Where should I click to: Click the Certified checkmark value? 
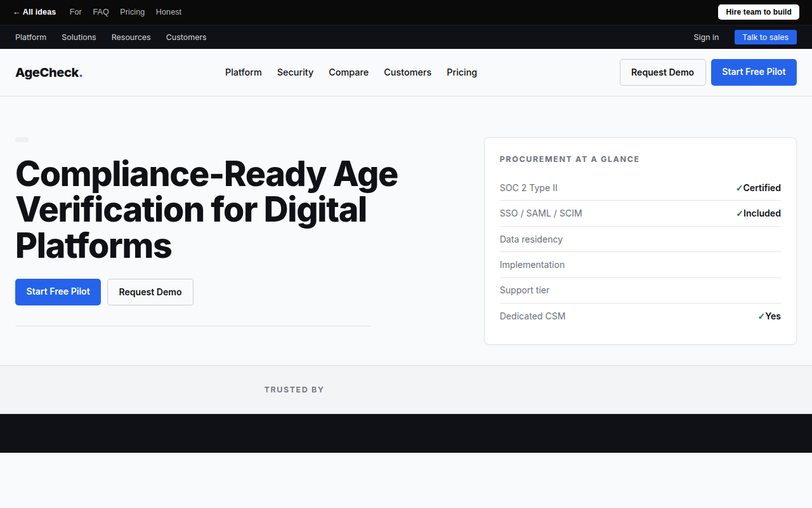coord(758,188)
